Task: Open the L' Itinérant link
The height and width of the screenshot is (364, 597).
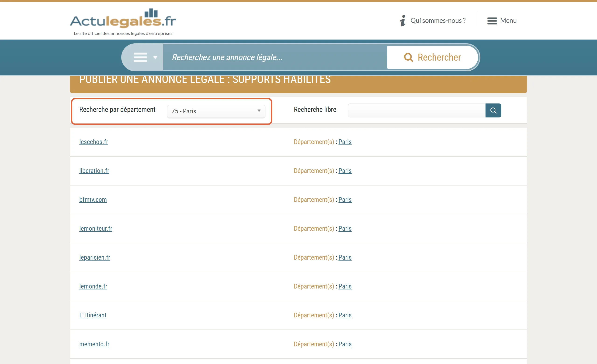Action: tap(93, 315)
